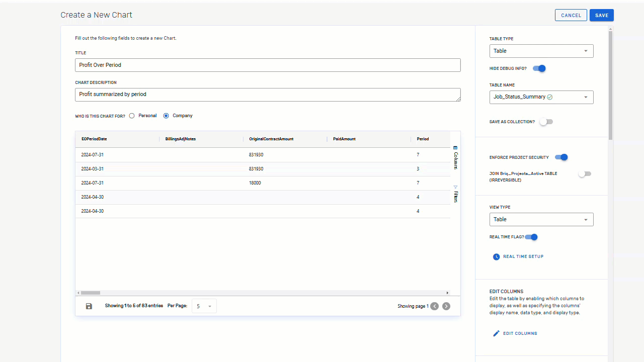
Task: Click PaidAmount column header
Action: point(344,139)
